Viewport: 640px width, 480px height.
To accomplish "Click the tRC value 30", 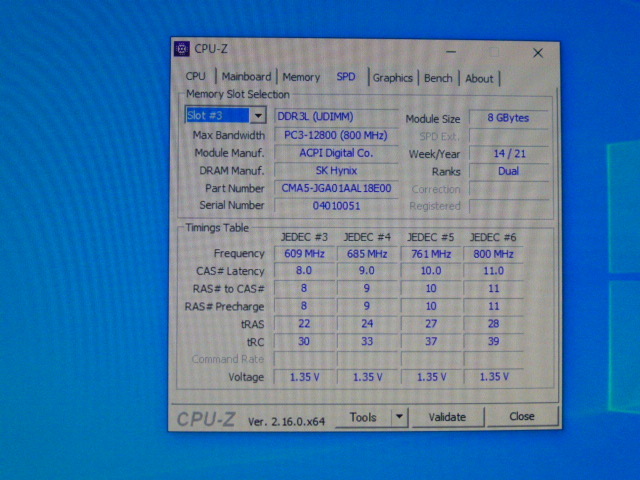I will [x=304, y=341].
